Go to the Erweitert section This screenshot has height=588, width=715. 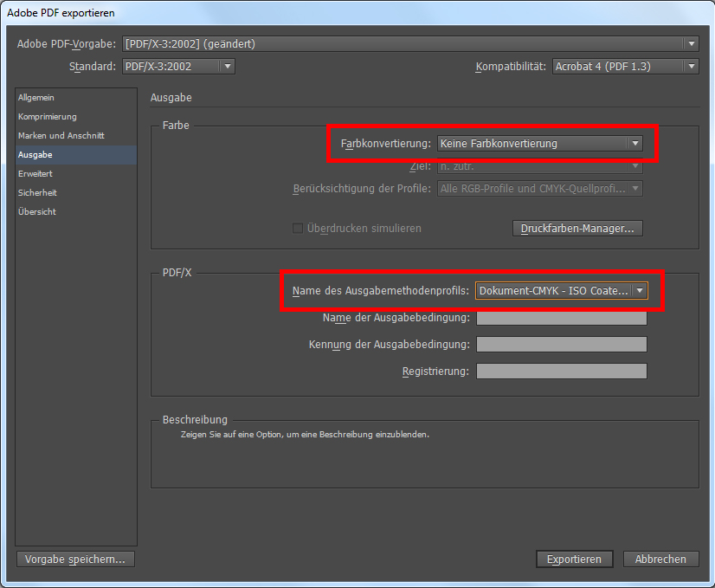(x=35, y=174)
